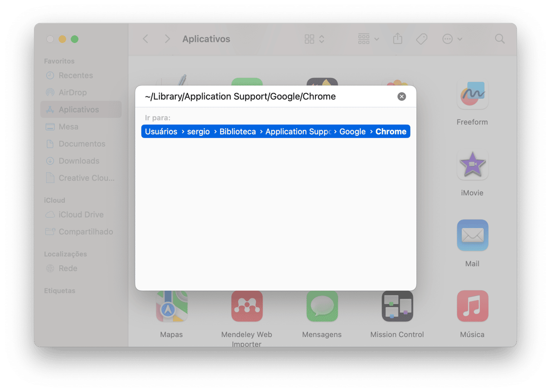Screen dimensions: 551x392
Task: Click the Favoritos section header
Action: pos(59,61)
